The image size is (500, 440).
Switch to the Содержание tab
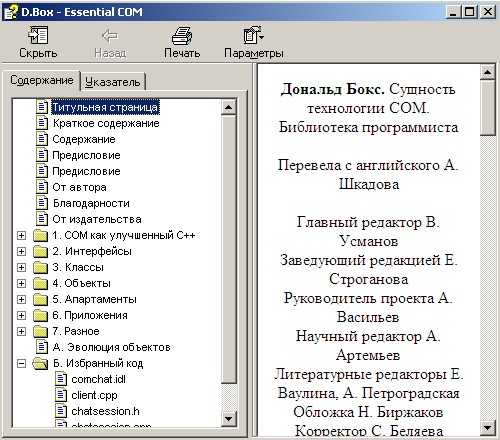coord(42,80)
